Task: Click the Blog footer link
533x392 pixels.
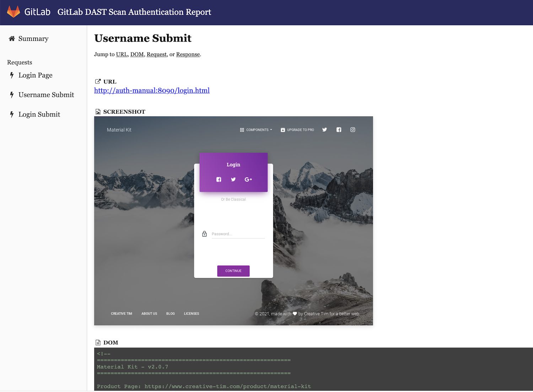Action: point(171,314)
